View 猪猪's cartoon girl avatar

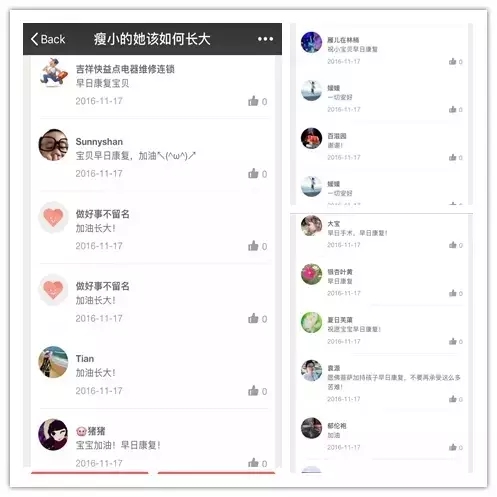click(53, 434)
